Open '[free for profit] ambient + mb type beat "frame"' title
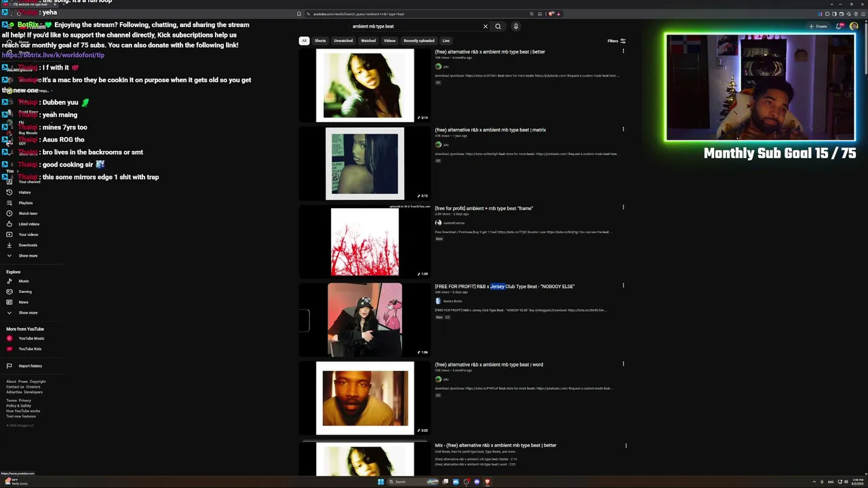Screen dimensions: 868x488 [484, 208]
